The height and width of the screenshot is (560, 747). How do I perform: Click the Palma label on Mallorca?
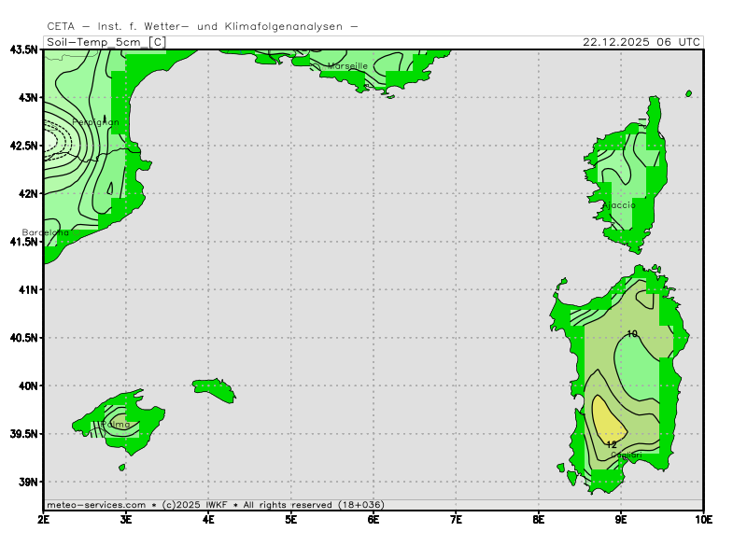coord(116,425)
